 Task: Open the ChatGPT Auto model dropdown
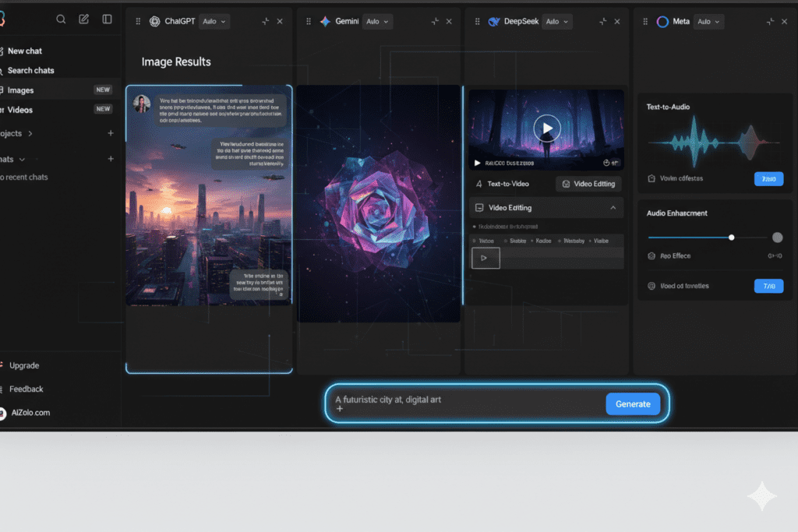pyautogui.click(x=214, y=22)
